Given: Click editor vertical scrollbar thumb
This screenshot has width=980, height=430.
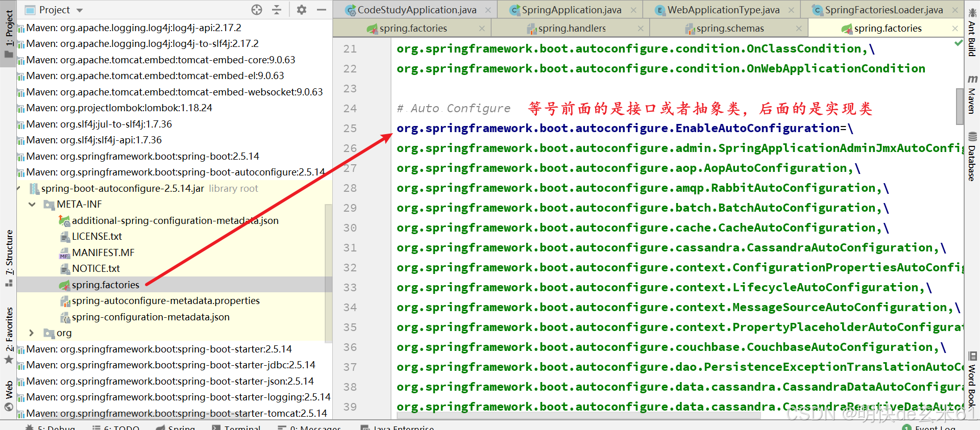Looking at the screenshot, I should coord(960,106).
